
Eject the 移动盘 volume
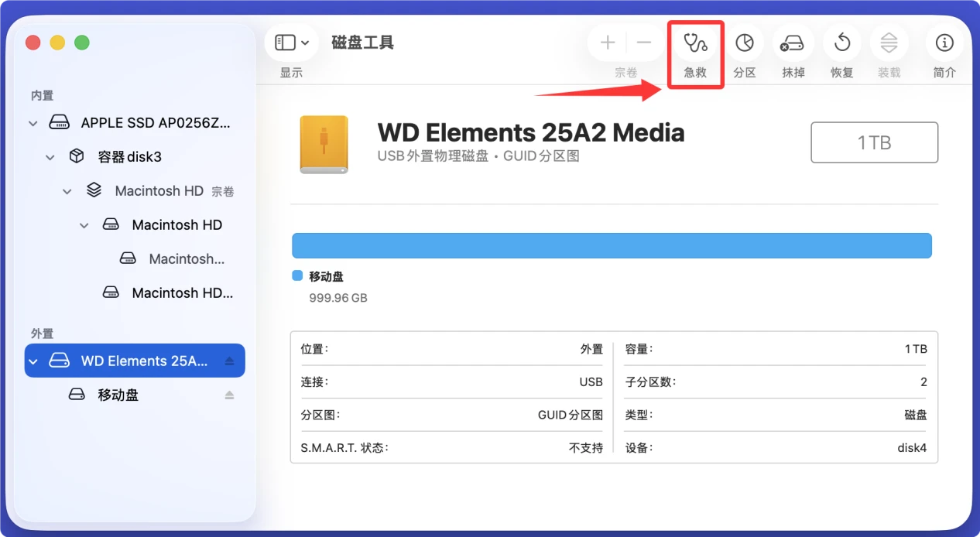[229, 395]
